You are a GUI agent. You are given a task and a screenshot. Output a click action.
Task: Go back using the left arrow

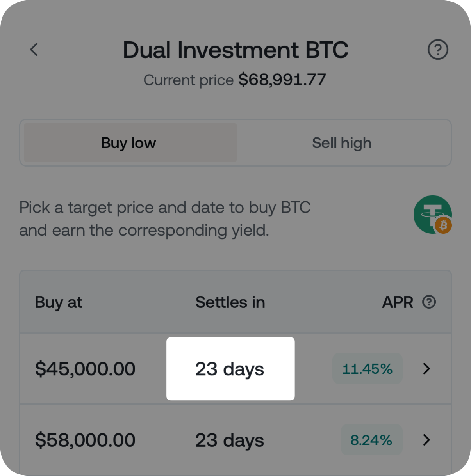[x=34, y=50]
